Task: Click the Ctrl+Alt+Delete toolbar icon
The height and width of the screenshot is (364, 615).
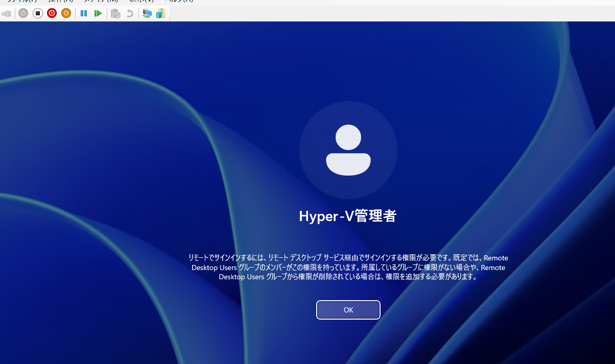Action: tap(6, 13)
